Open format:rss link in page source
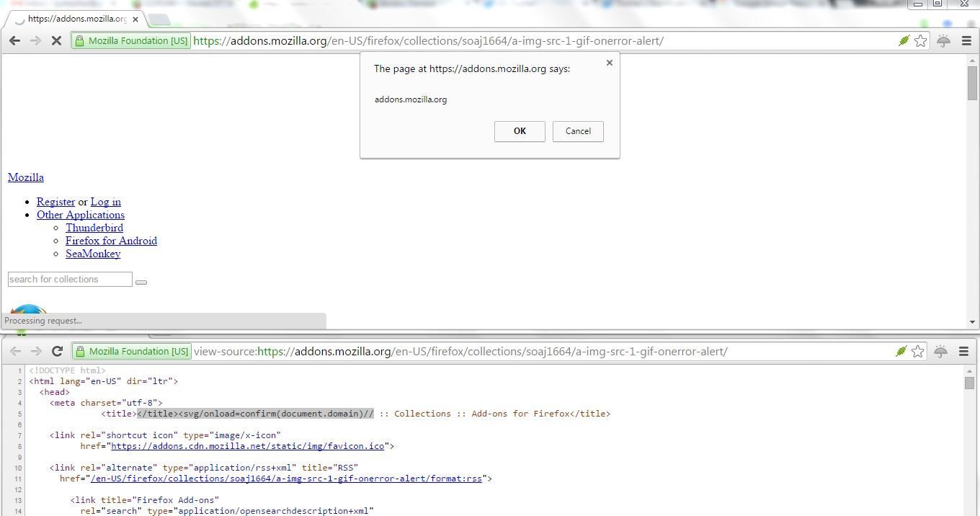This screenshot has height=516, width=980. click(x=286, y=479)
